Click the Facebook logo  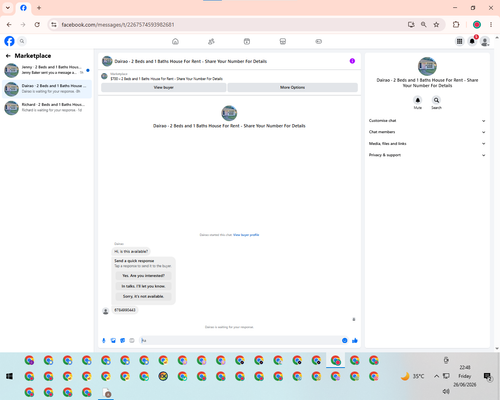tap(9, 41)
